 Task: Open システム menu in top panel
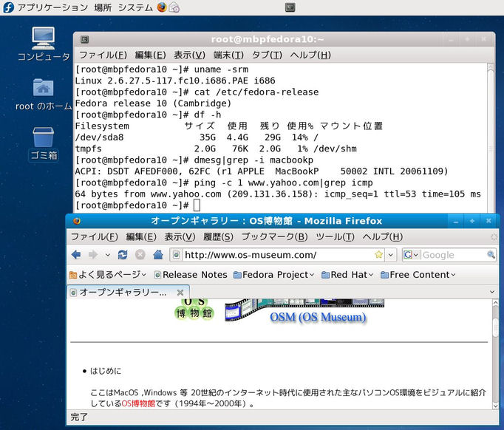[x=135, y=7]
